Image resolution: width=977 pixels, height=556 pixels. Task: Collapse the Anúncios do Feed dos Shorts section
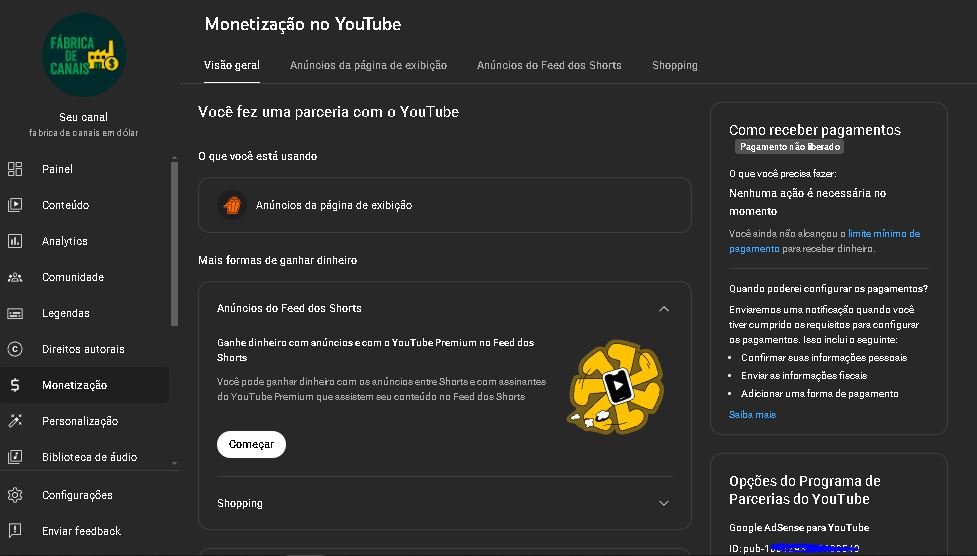pyautogui.click(x=664, y=309)
